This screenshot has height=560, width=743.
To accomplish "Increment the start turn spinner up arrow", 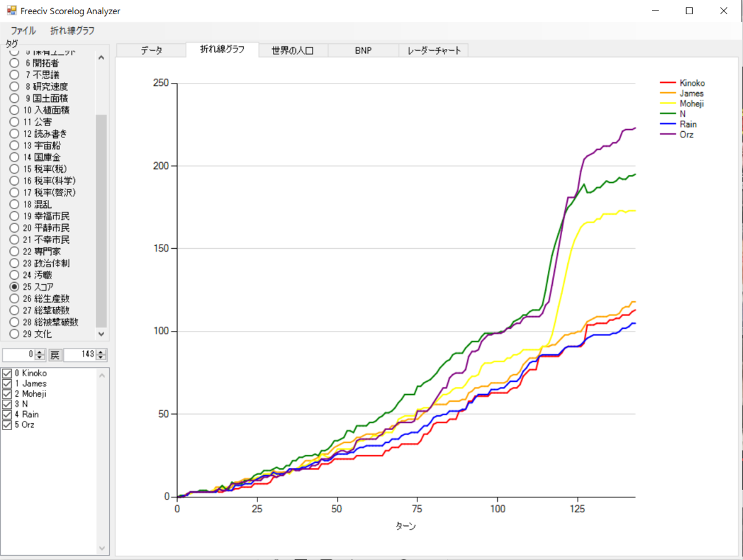I will [40, 352].
